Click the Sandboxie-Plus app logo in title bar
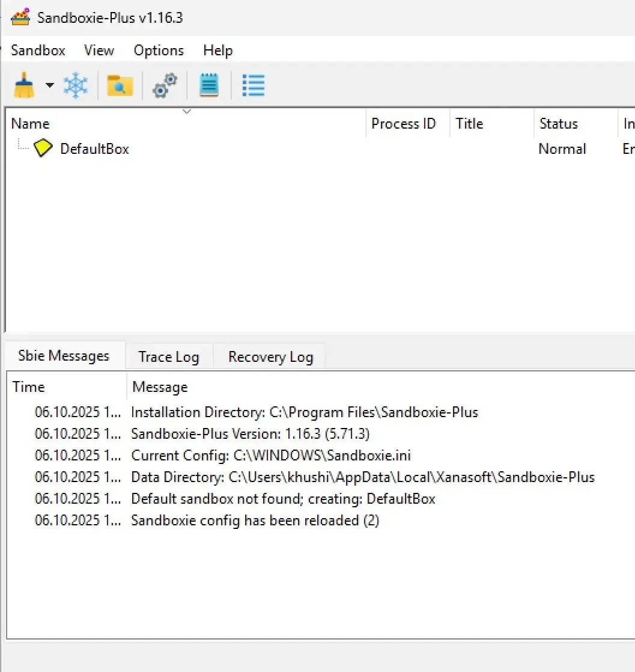This screenshot has width=635, height=672. [x=20, y=17]
